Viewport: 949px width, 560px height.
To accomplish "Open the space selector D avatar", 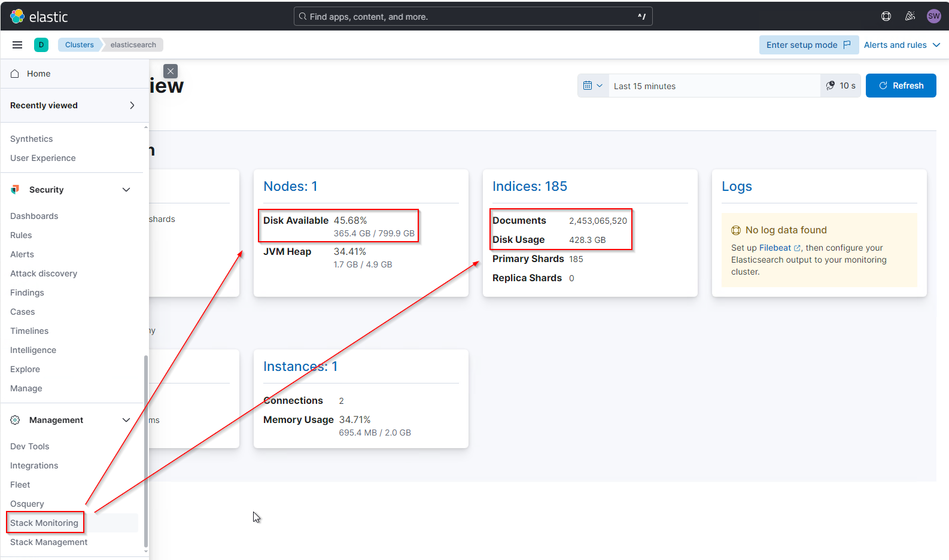I will click(x=41, y=45).
